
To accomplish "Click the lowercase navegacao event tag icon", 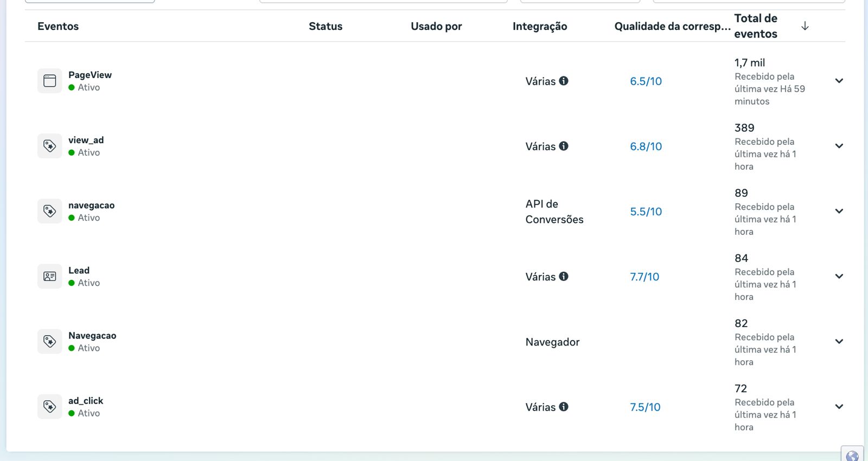I will [49, 211].
